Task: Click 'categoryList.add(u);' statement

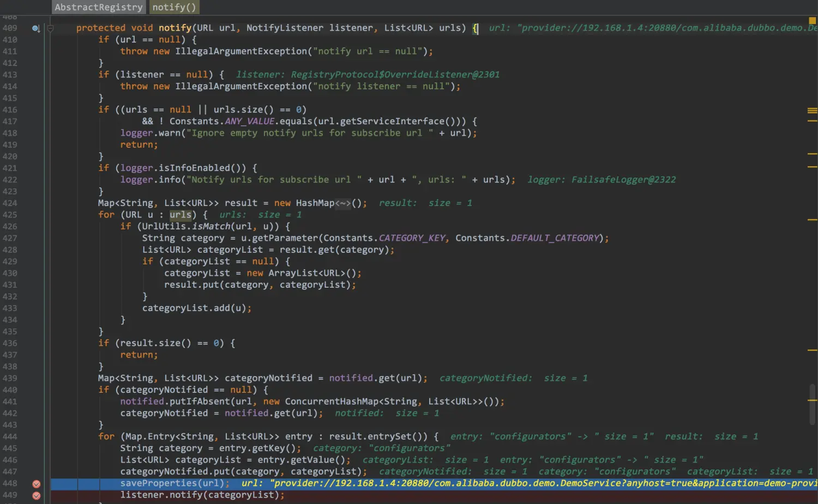Action: point(197,308)
